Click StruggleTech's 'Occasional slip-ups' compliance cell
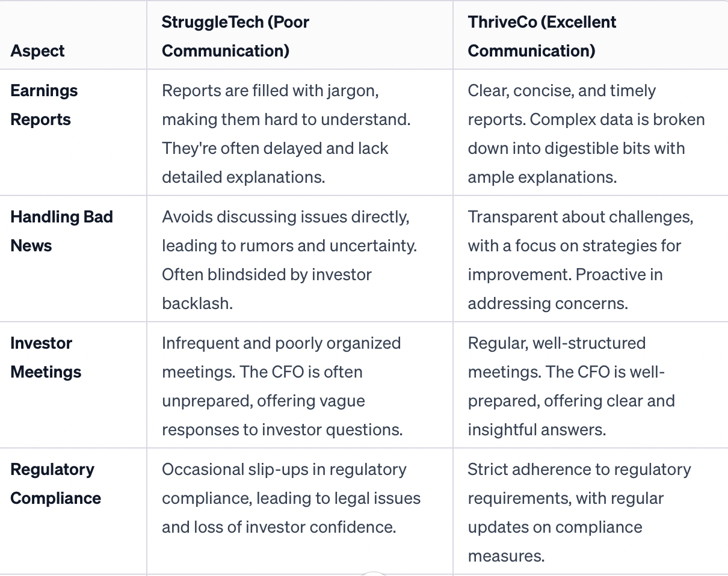The image size is (728, 576). [291, 498]
